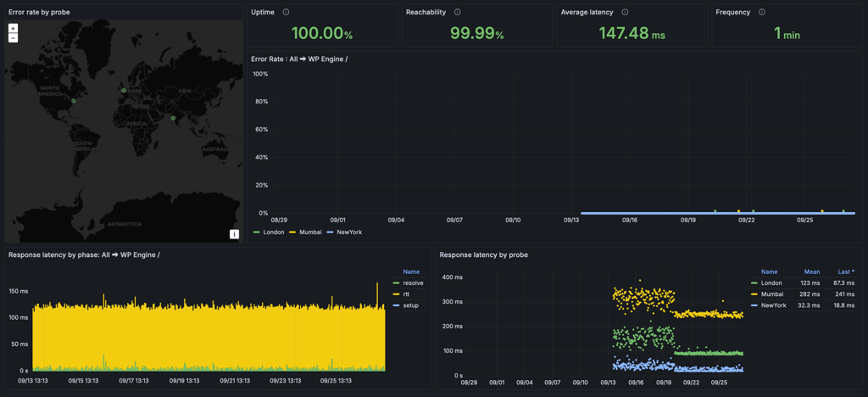Show the Reachability panel info icon
The width and height of the screenshot is (868, 397).
457,12
